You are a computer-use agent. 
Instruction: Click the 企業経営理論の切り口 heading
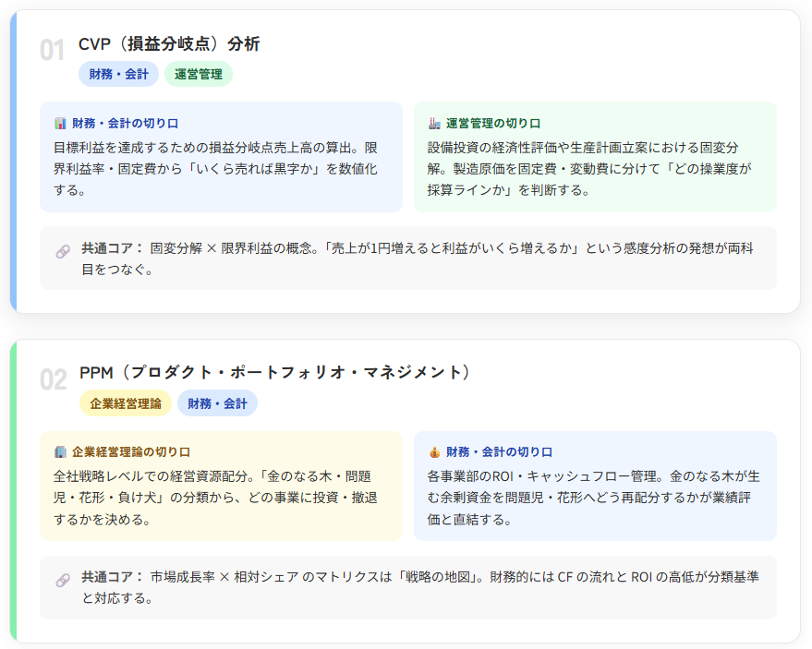pos(130,452)
